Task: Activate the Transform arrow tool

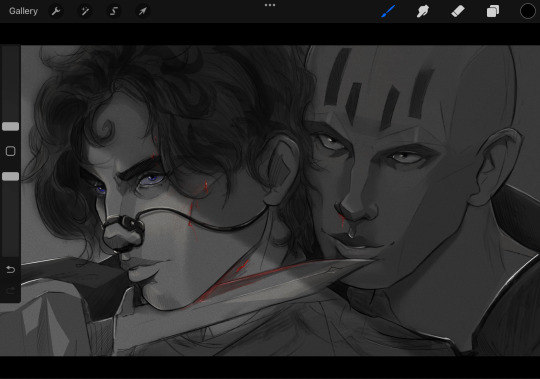Action: tap(143, 11)
